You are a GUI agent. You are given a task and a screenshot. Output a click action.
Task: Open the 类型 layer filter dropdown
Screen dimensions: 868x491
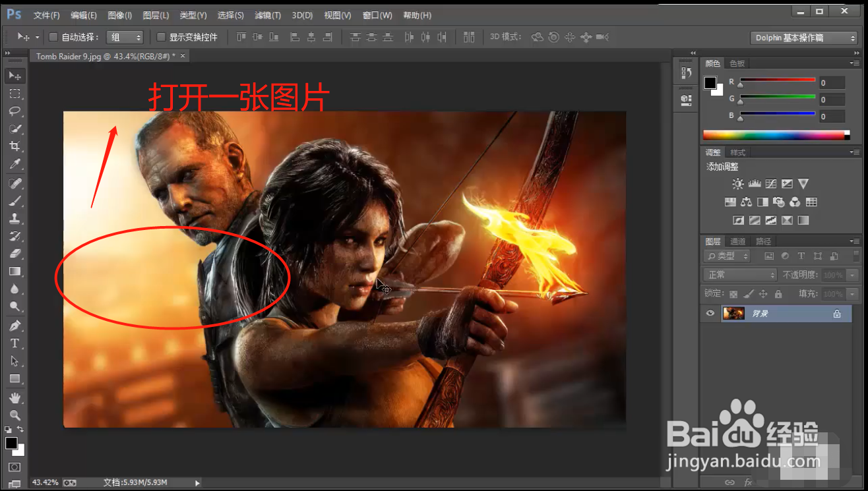727,256
